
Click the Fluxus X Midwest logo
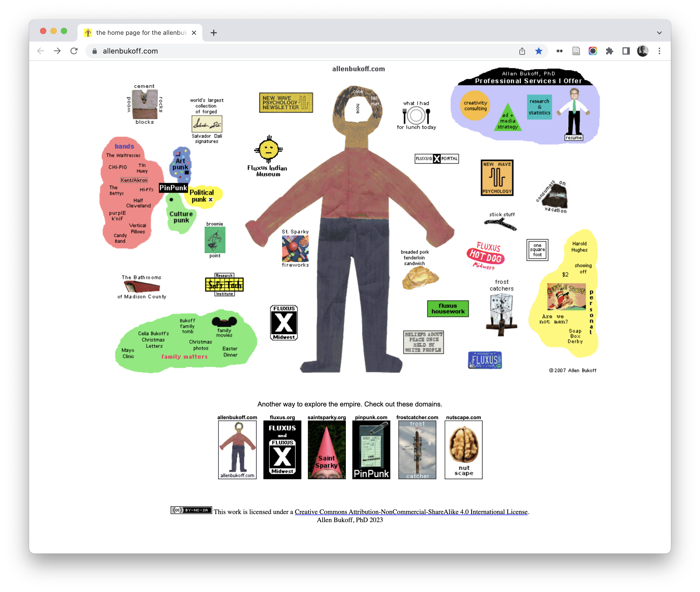284,323
